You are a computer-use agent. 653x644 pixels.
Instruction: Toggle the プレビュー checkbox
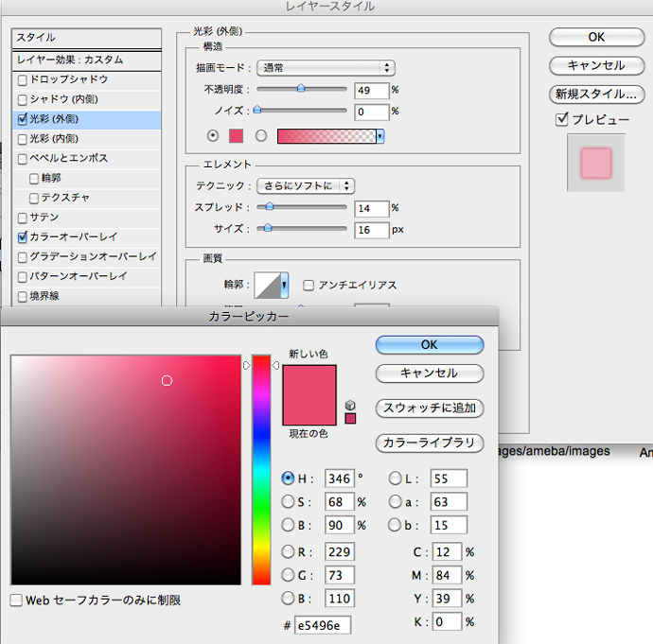562,119
